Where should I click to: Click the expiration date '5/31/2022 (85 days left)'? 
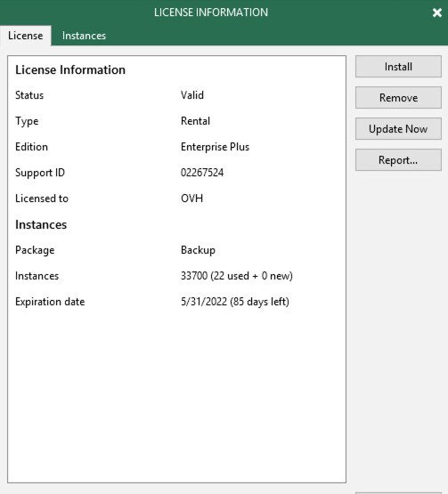(x=235, y=302)
